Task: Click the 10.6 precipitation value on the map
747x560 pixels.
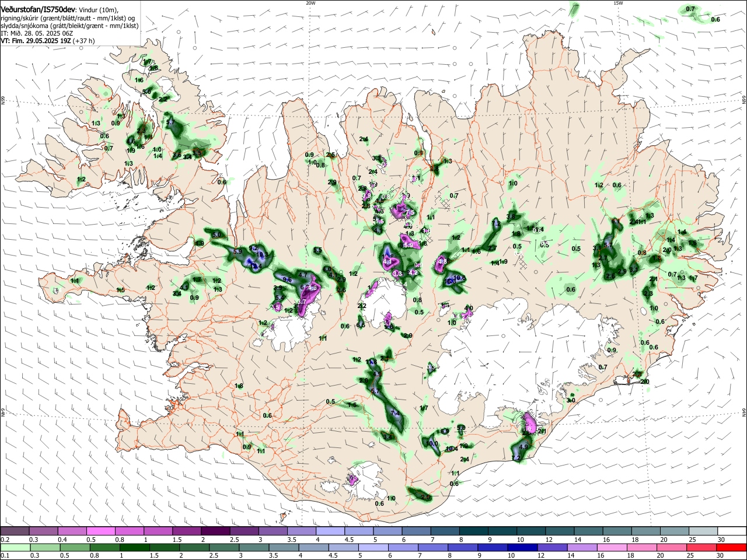Action: click(x=459, y=278)
